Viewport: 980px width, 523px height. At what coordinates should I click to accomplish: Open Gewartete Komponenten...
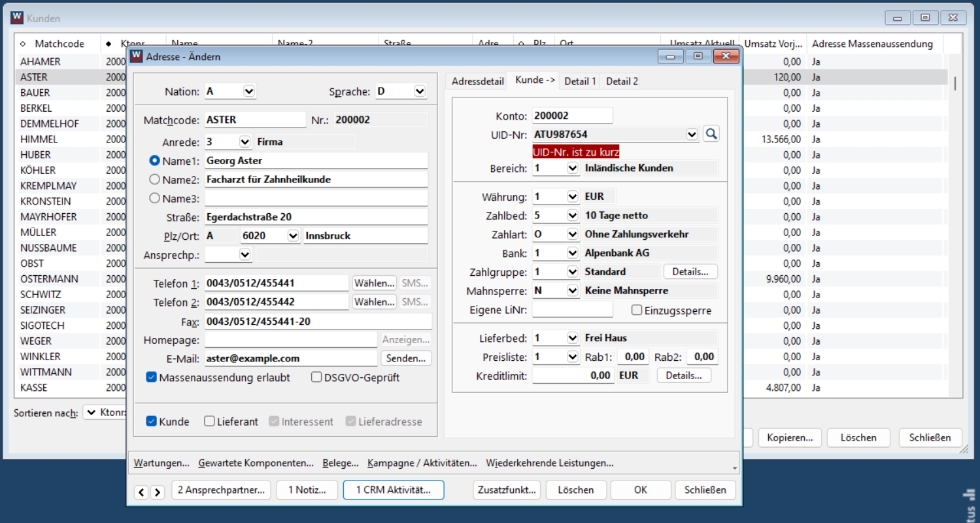256,463
